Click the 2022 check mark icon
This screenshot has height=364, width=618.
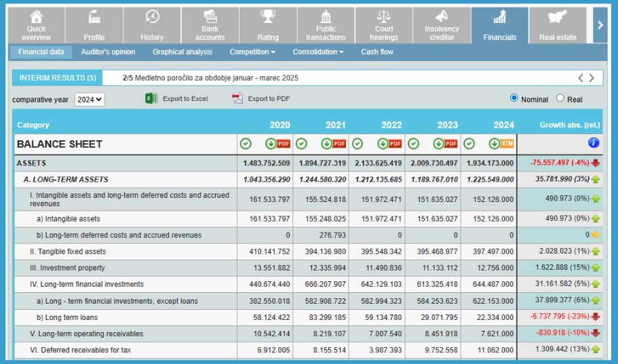(x=358, y=144)
